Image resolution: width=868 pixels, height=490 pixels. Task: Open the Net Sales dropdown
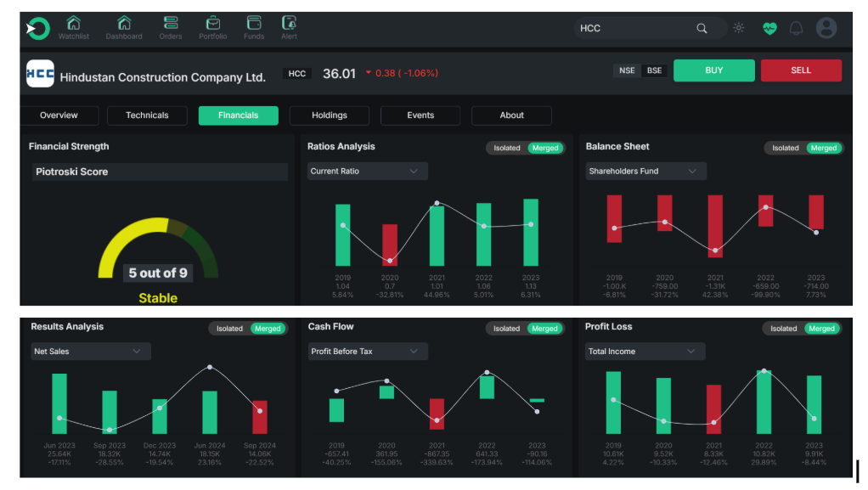pos(91,351)
